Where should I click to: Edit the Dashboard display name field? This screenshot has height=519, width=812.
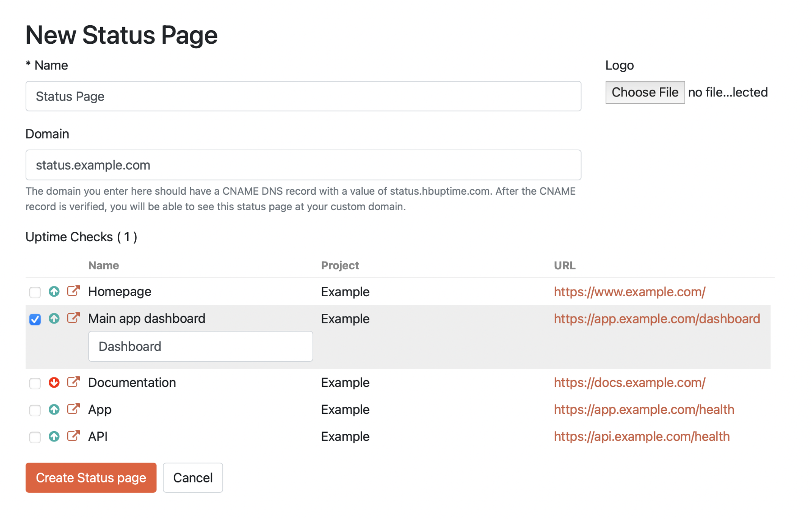click(200, 346)
